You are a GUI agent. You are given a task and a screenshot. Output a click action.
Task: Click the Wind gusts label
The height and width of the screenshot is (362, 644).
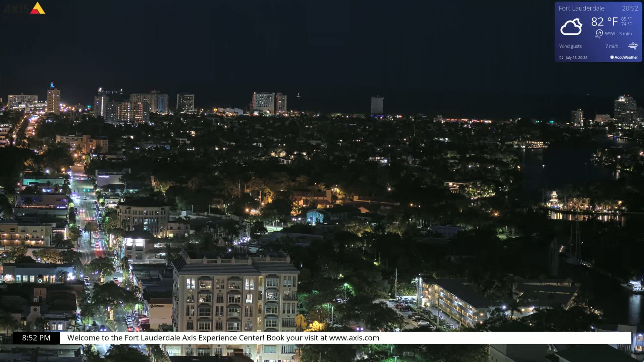pos(570,46)
